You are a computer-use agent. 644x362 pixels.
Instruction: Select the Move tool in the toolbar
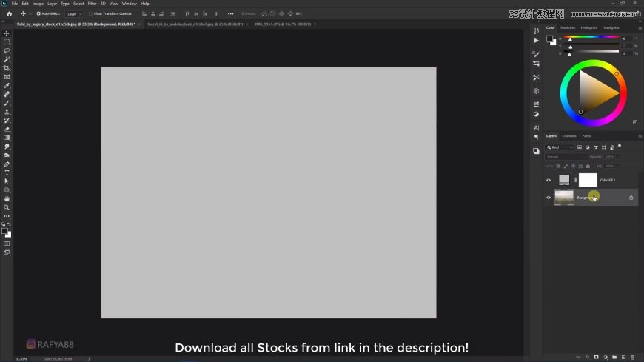tap(7, 33)
